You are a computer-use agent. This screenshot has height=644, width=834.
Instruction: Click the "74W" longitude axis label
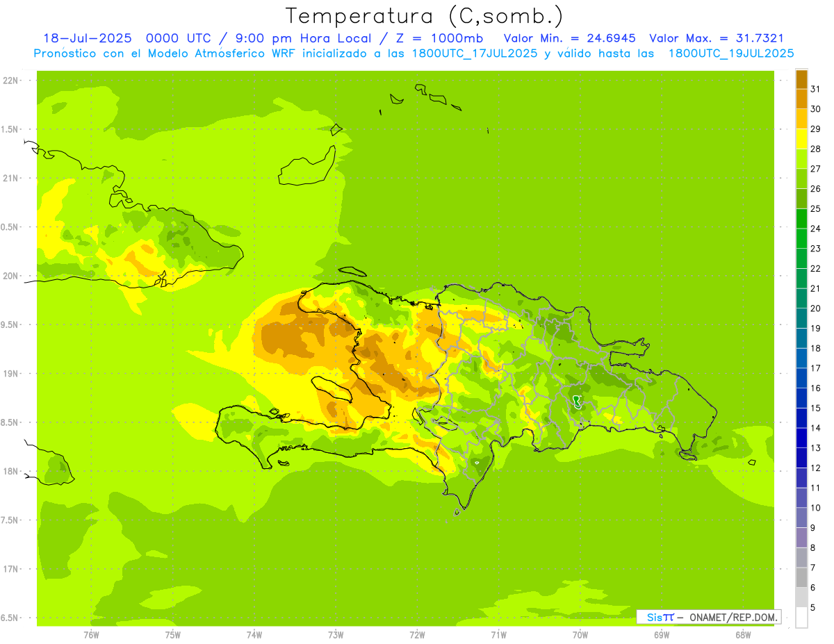click(254, 635)
